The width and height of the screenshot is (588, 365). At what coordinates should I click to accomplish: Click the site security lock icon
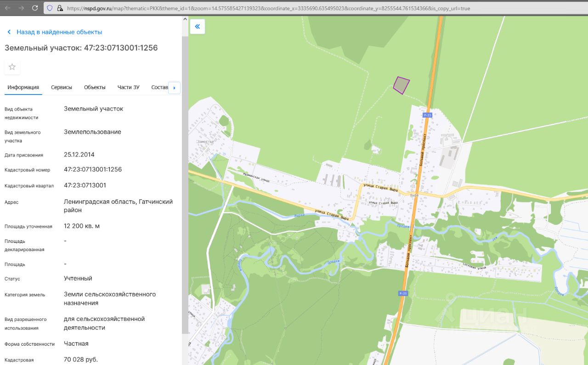pos(60,8)
